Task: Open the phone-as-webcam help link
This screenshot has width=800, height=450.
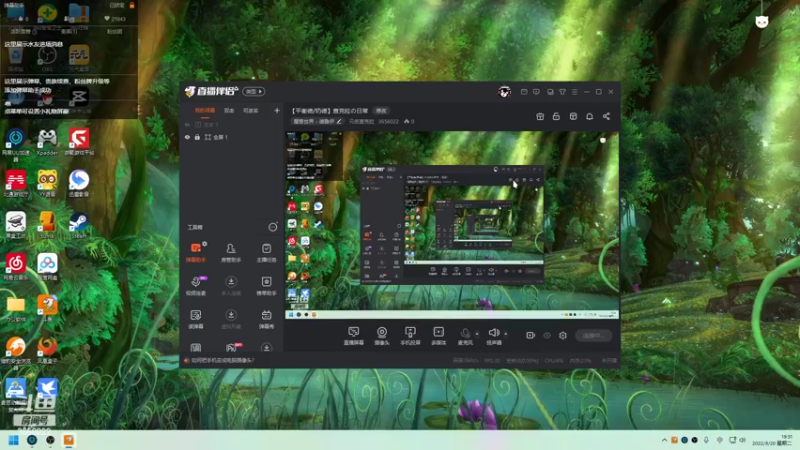Action: (222, 360)
